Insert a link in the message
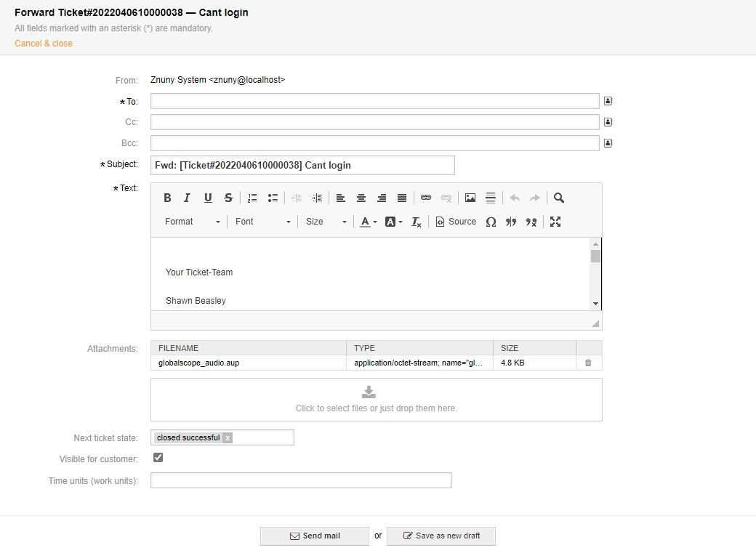 426,198
